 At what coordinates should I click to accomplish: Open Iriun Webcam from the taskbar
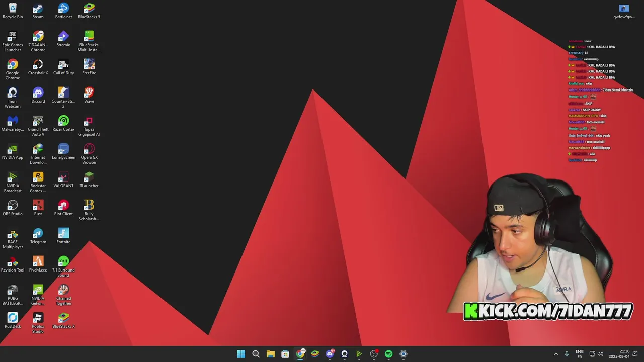[344, 354]
